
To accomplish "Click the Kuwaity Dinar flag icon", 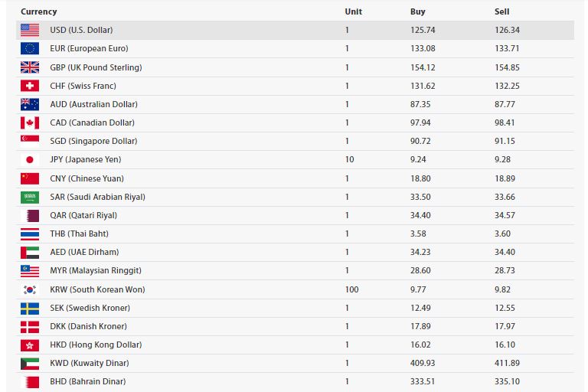I will (x=30, y=363).
